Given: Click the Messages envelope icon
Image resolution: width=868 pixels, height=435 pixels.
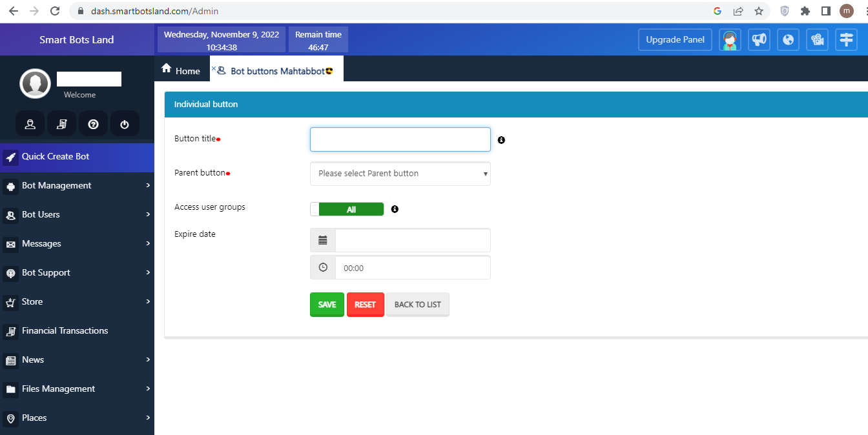Looking at the screenshot, I should pos(10,244).
